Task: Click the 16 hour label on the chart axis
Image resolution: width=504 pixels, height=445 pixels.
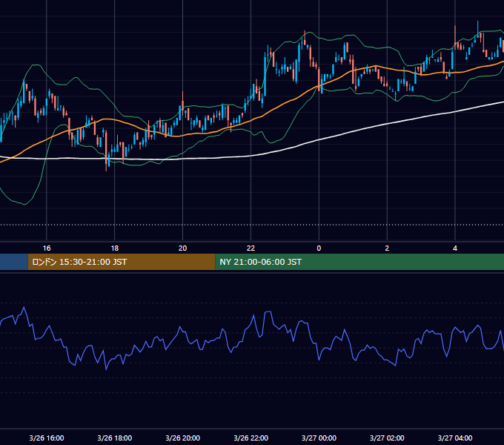Action: pos(47,248)
